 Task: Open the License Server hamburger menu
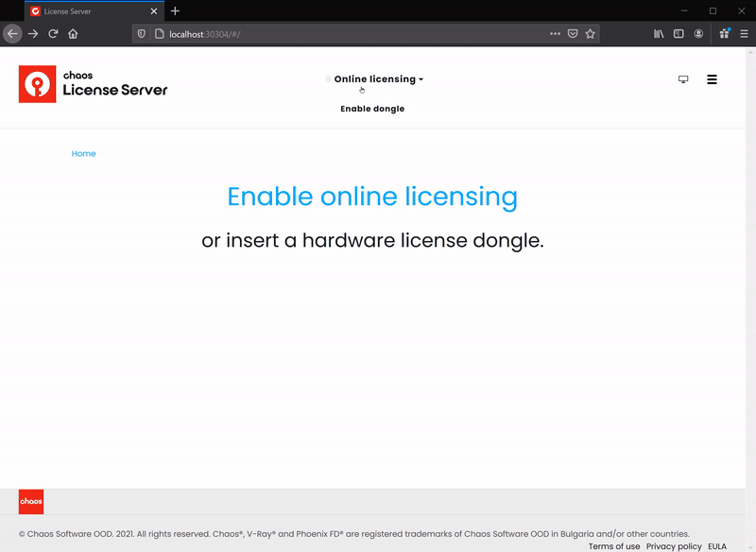(712, 79)
